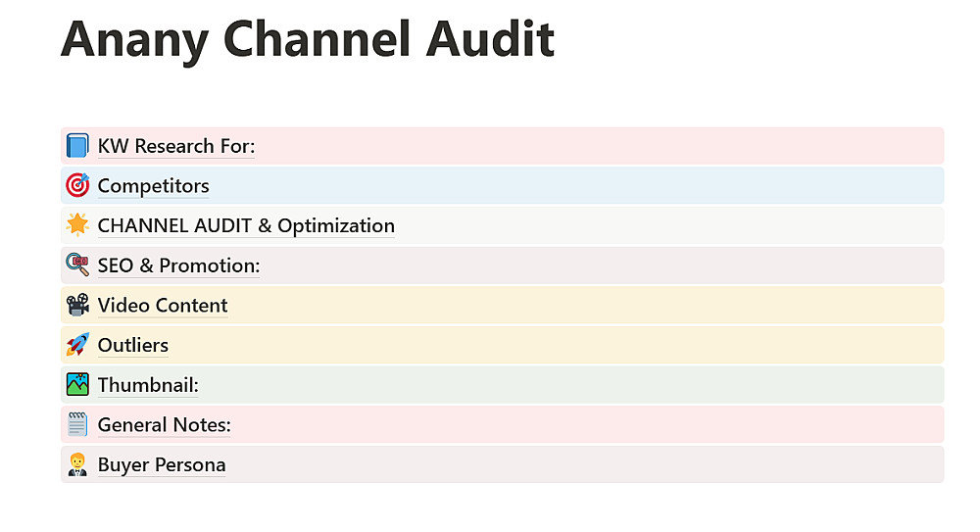Image resolution: width=980 pixels, height=532 pixels.
Task: Click the rocket icon
Action: [x=77, y=345]
